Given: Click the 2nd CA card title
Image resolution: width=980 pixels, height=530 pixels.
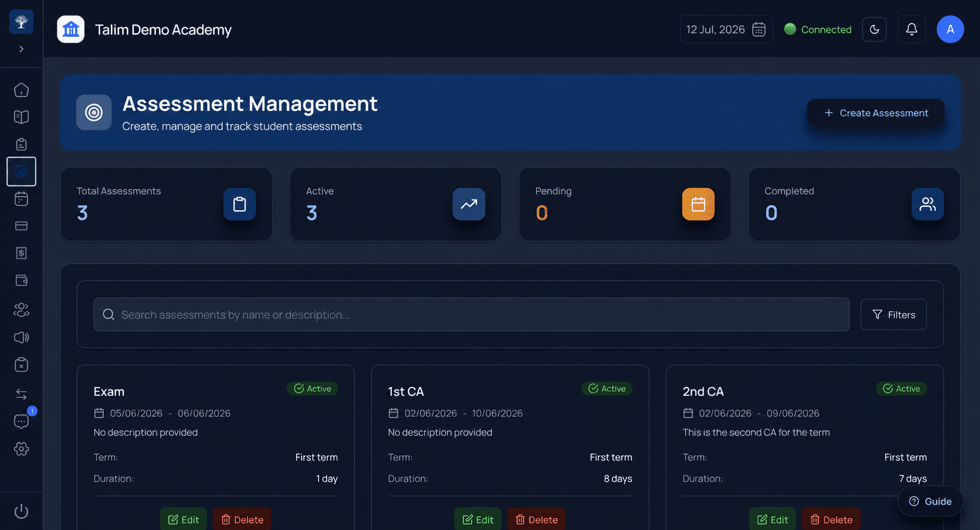Looking at the screenshot, I should click(x=703, y=391).
